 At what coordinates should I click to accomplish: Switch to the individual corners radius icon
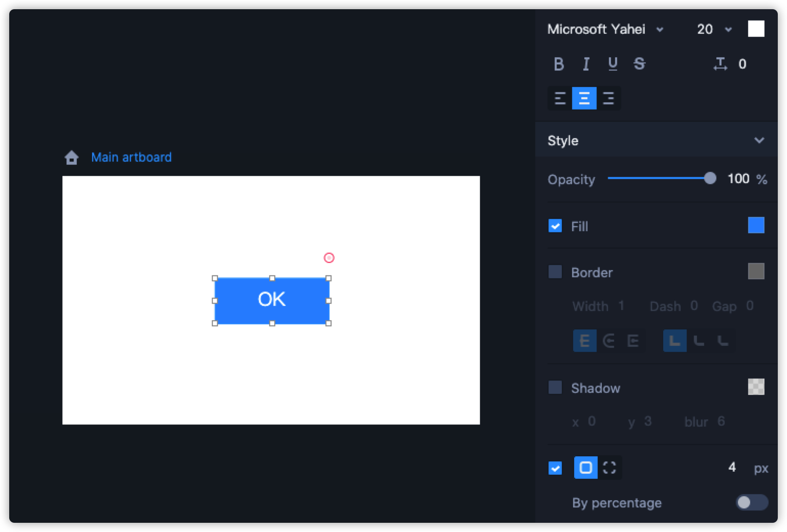click(609, 468)
